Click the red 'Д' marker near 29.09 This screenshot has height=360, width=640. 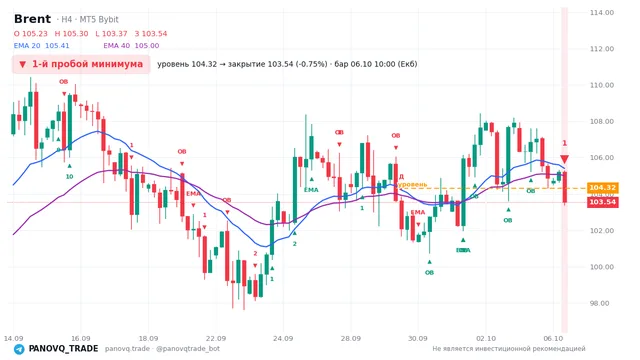click(x=401, y=176)
